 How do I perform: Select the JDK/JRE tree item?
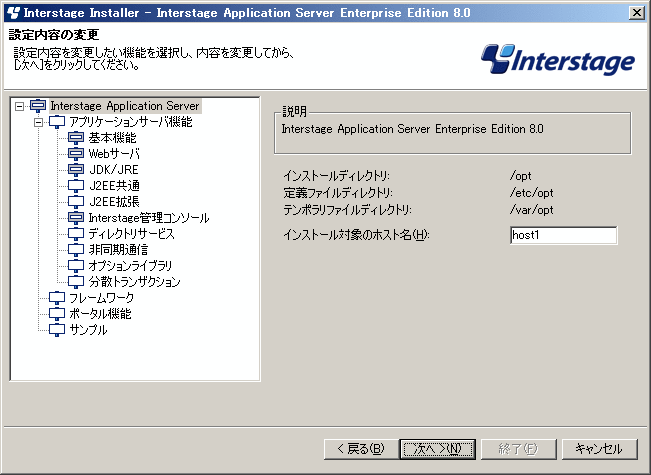113,170
